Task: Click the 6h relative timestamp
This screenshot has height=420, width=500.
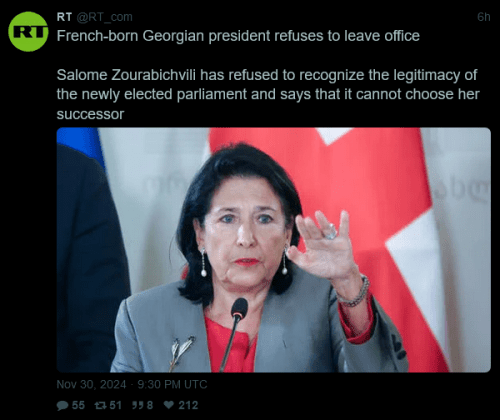Action: 484,17
